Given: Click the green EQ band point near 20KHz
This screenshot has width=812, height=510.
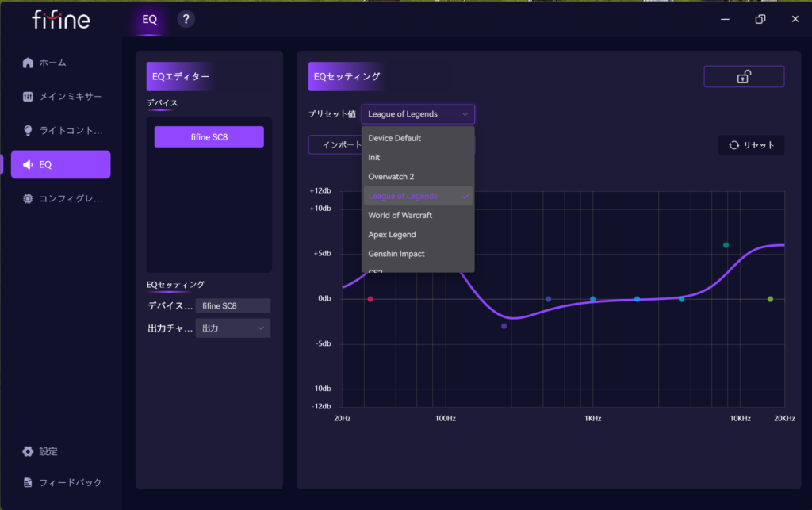Looking at the screenshot, I should coord(771,299).
